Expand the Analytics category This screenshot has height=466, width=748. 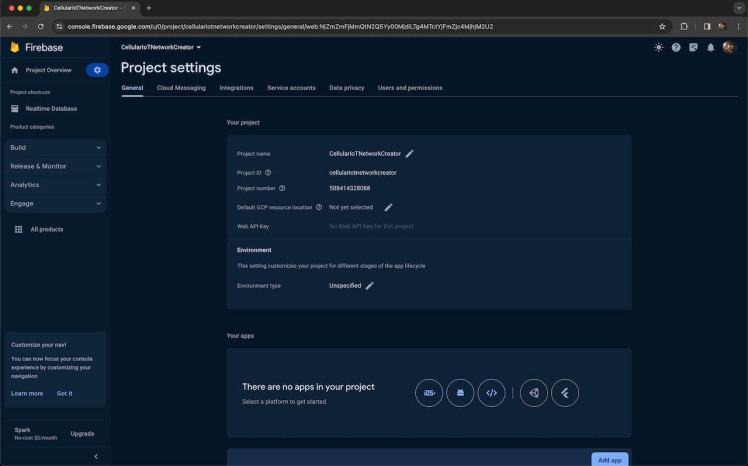point(55,185)
